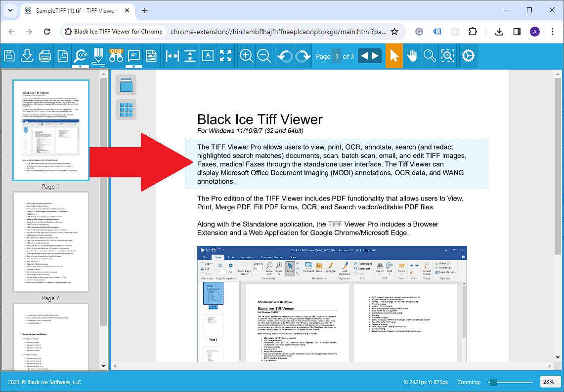Click the zooming slider handle
Viewport: 564px width, 392px height.
tap(492, 382)
